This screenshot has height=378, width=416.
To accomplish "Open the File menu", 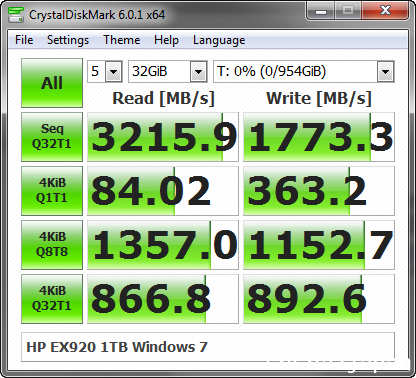I will click(x=24, y=40).
